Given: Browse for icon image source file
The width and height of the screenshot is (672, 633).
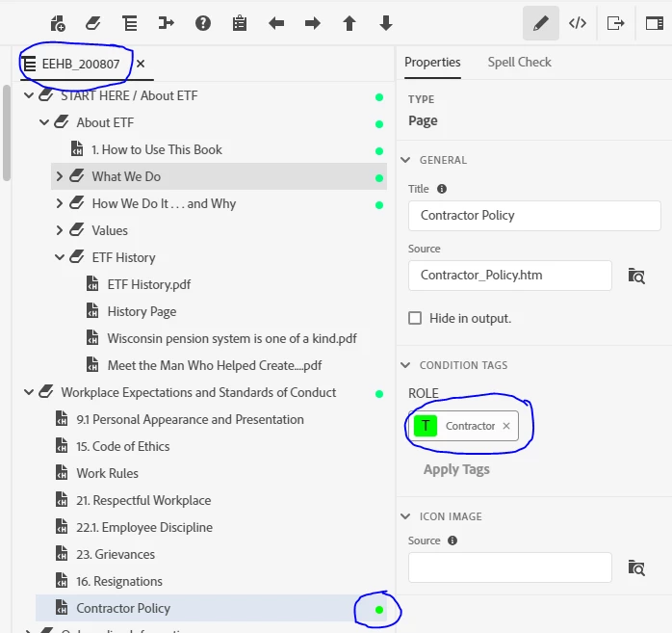Looking at the screenshot, I should tap(636, 567).
